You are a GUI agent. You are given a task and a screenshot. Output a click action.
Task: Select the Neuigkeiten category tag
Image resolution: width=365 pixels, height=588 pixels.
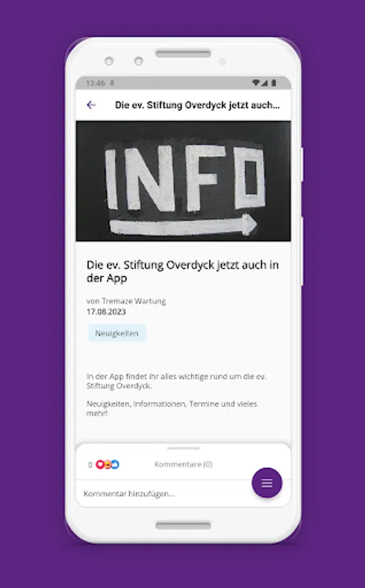117,333
